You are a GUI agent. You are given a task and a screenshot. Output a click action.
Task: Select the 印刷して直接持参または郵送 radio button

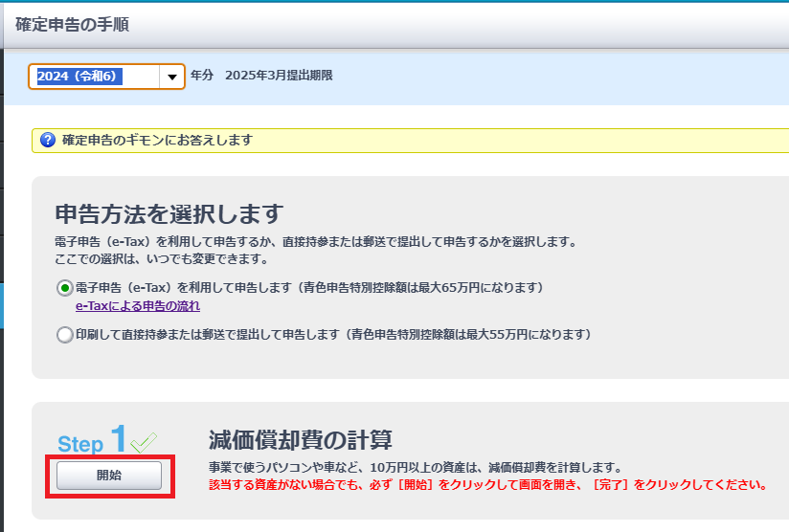pos(65,335)
